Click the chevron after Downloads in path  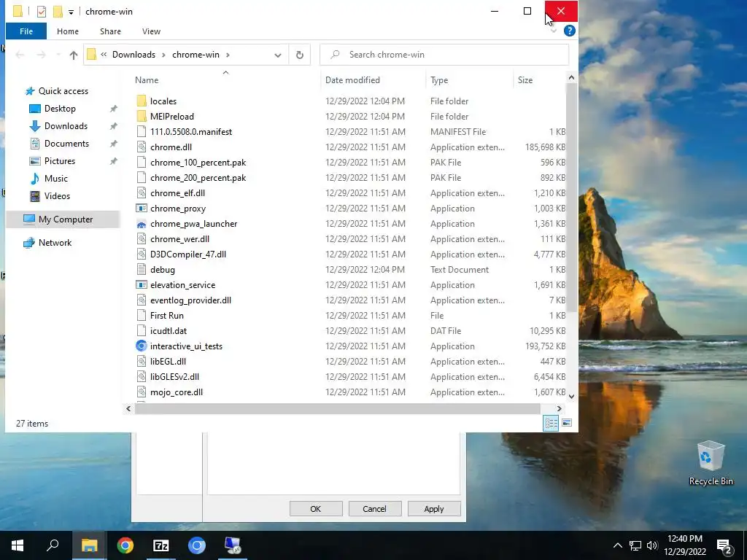(163, 55)
